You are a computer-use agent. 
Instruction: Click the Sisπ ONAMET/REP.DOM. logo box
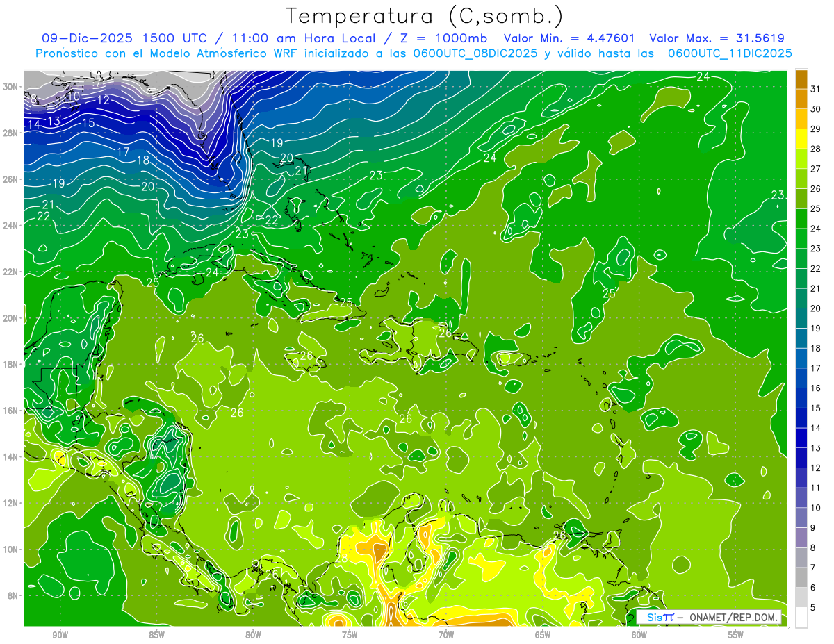(709, 617)
